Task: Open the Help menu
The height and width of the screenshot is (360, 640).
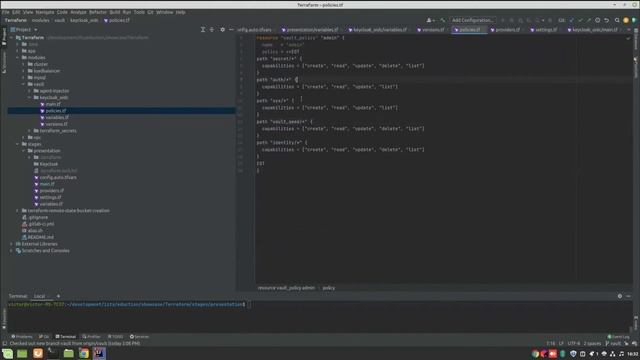Action: 180,12
